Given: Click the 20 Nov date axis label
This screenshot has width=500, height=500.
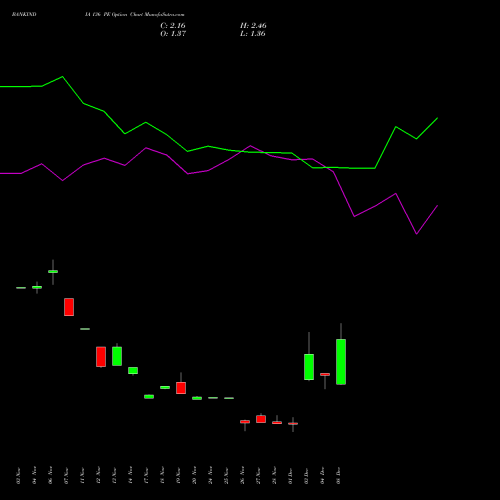Looking at the screenshot, I should [x=194, y=476].
